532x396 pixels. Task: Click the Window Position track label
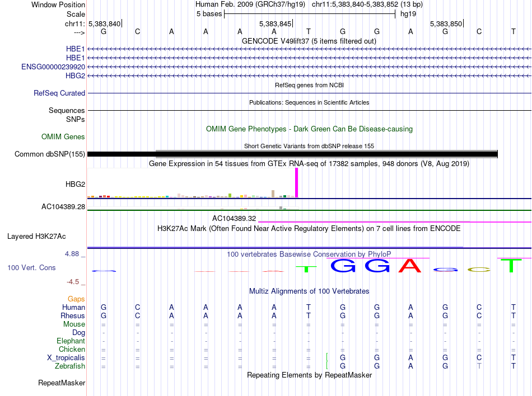click(x=58, y=4)
